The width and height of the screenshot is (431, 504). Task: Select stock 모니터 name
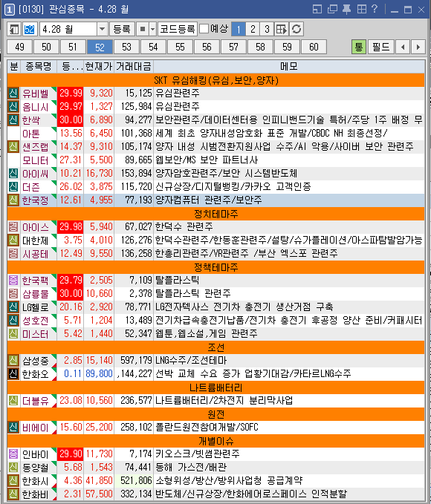point(36,160)
